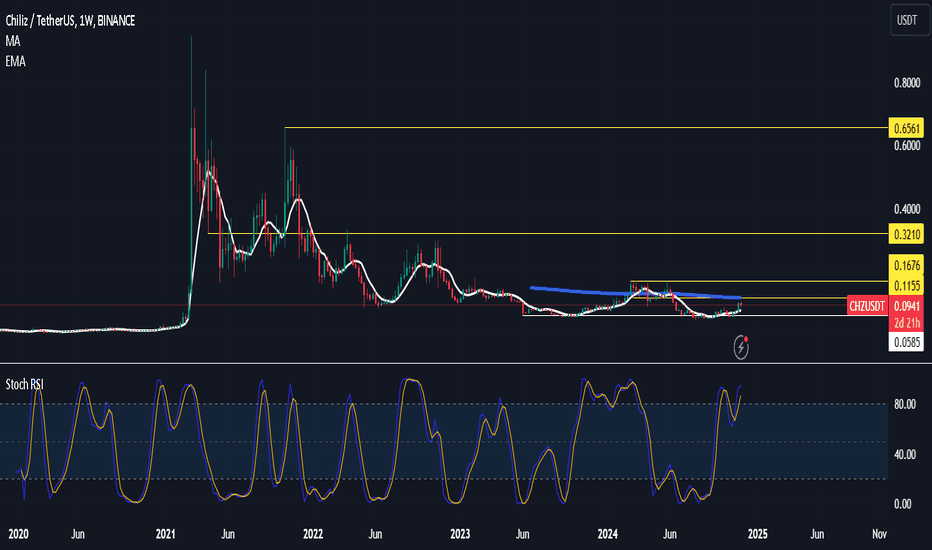Select the yellow 0.3210 horizontal line
The height and width of the screenshot is (550, 932).
(547, 234)
